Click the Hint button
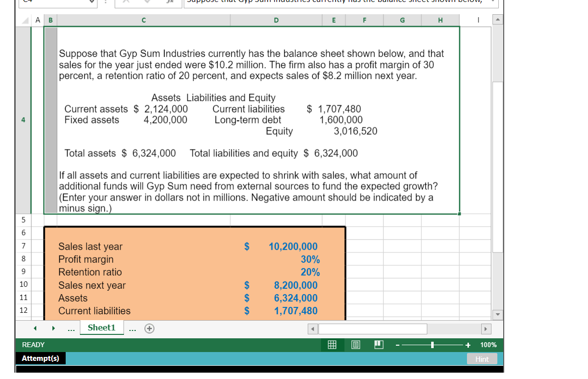 click(482, 358)
